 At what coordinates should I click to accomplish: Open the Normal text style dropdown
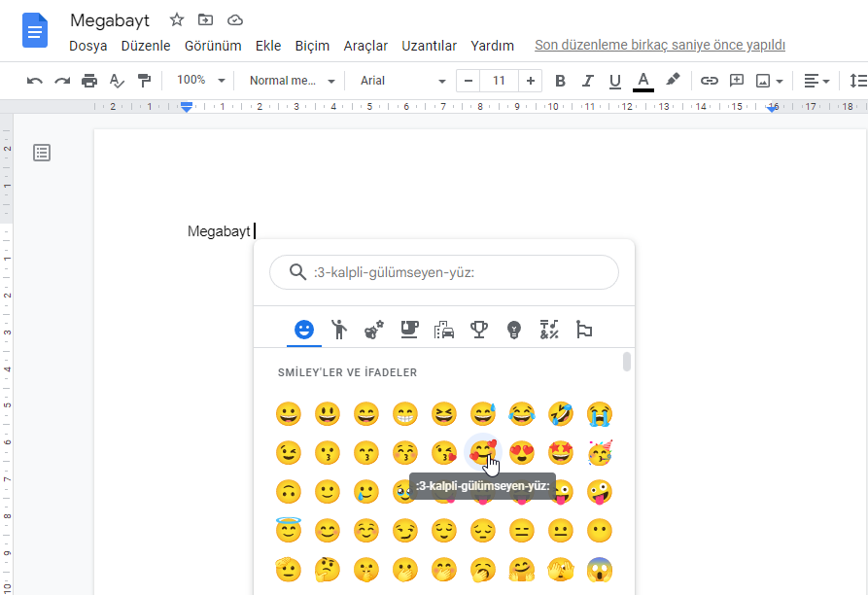292,81
